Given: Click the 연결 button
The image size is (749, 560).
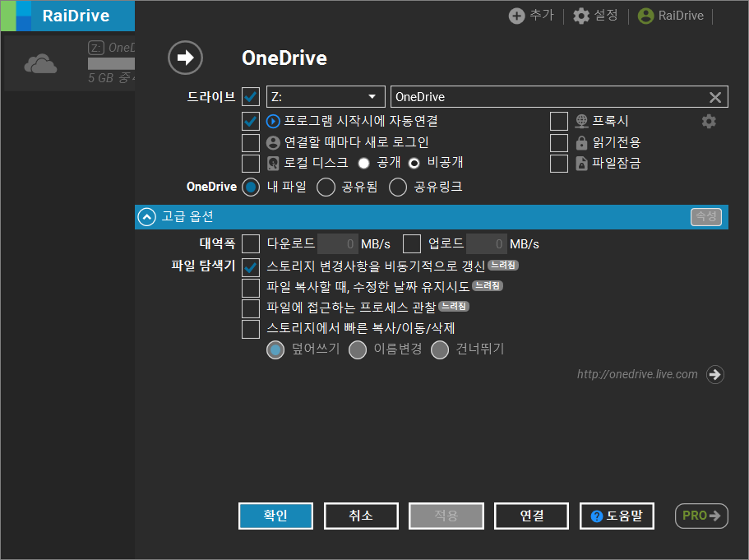Looking at the screenshot, I should (532, 516).
